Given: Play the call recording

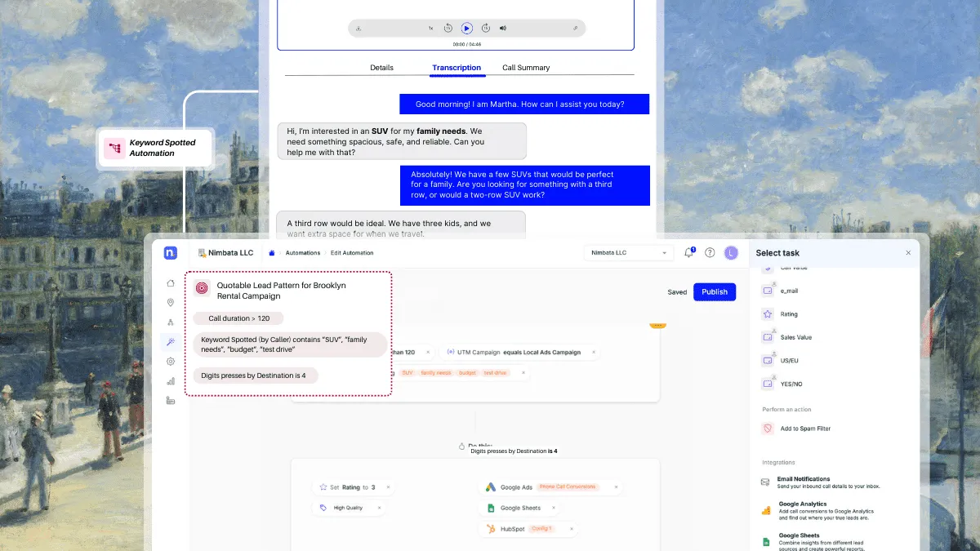Looking at the screenshot, I should pyautogui.click(x=466, y=28).
